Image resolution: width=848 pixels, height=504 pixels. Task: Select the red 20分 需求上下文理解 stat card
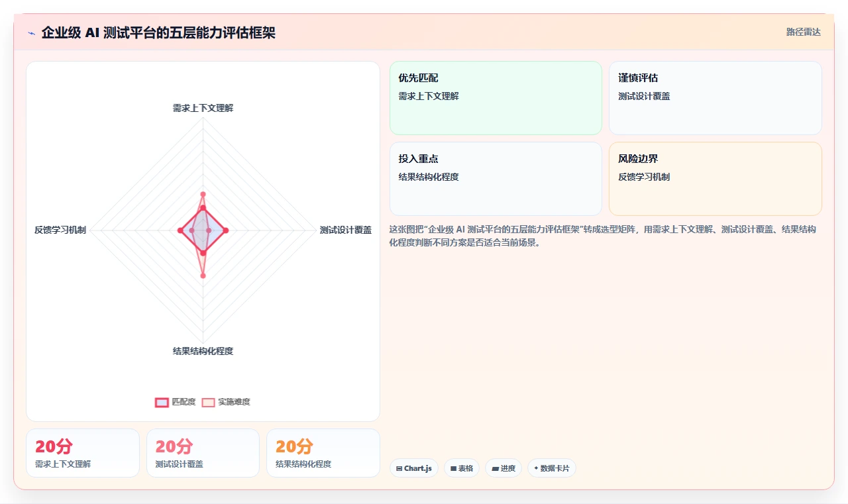point(83,453)
